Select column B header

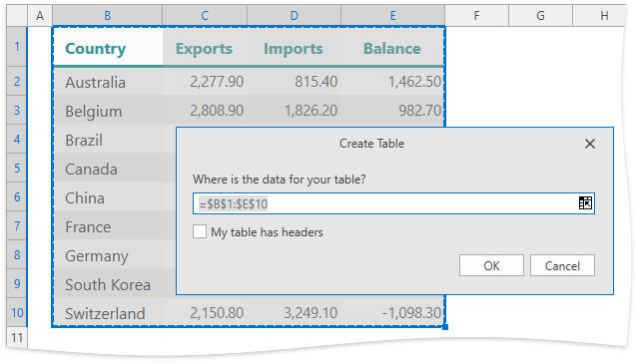pos(108,16)
